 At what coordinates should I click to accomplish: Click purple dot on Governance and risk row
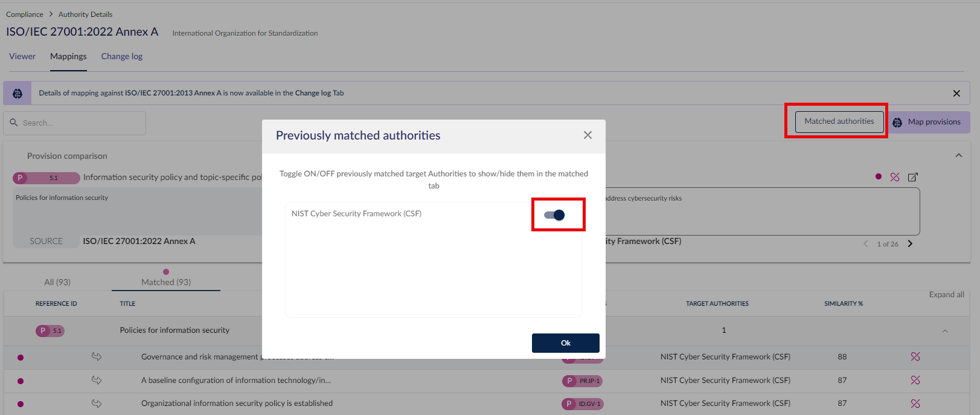(x=21, y=358)
